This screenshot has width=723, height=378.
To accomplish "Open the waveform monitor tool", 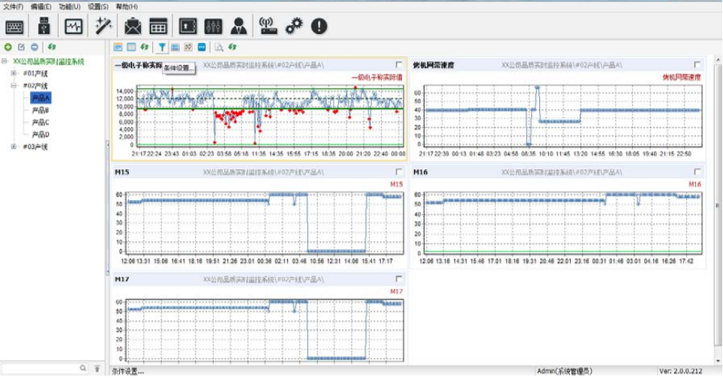I will click(74, 26).
